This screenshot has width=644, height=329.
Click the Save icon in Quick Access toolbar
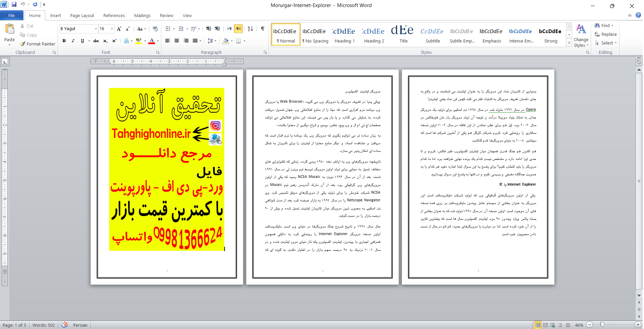click(14, 5)
